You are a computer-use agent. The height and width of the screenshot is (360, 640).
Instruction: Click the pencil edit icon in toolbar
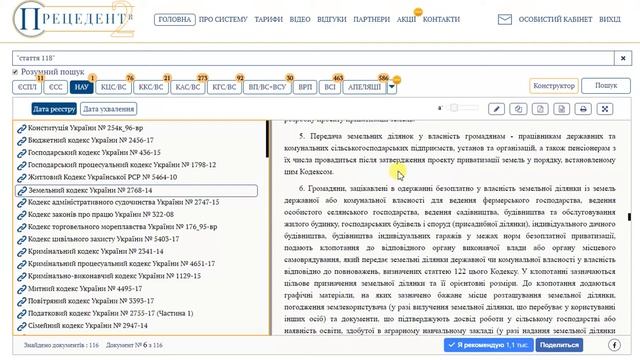tap(496, 109)
